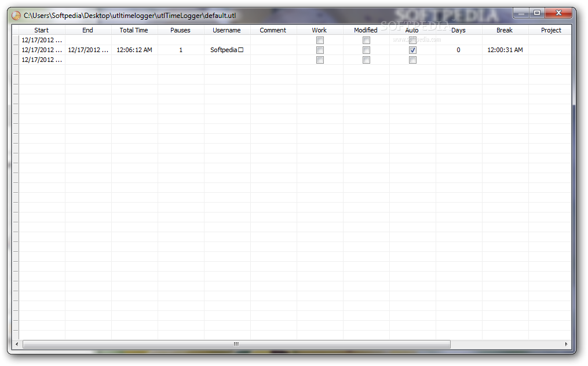Maximize the utlTimeLogger window
The height and width of the screenshot is (366, 588).
(x=537, y=13)
